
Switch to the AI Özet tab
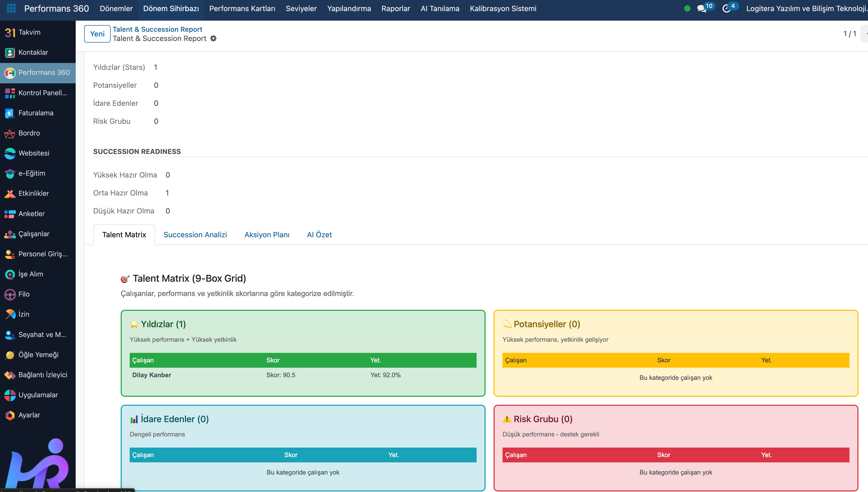point(319,235)
